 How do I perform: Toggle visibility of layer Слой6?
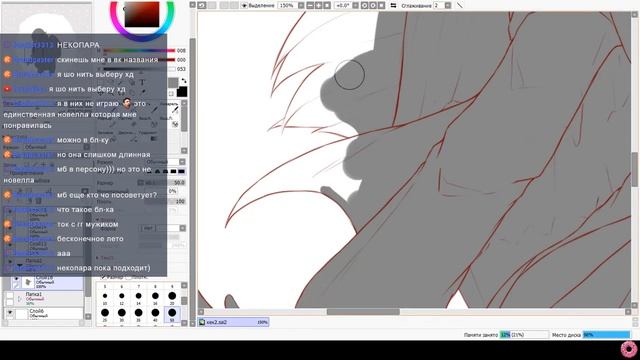point(10,313)
